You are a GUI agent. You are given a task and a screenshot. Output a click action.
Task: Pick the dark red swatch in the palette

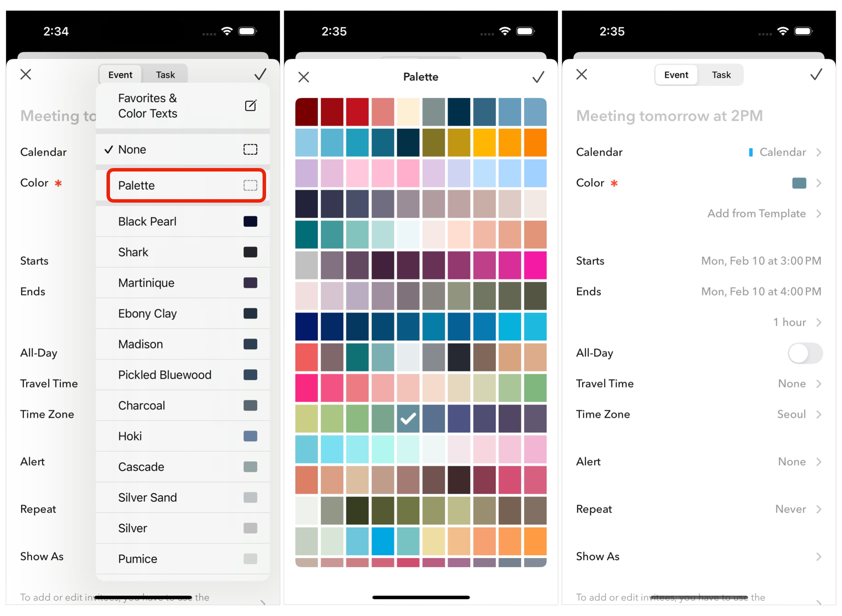(306, 112)
